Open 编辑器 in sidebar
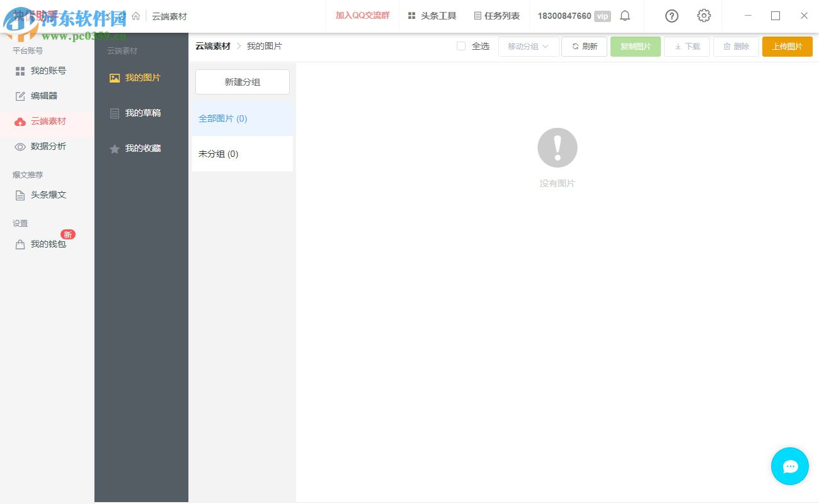Screen dimensions: 819x504 [x=47, y=96]
